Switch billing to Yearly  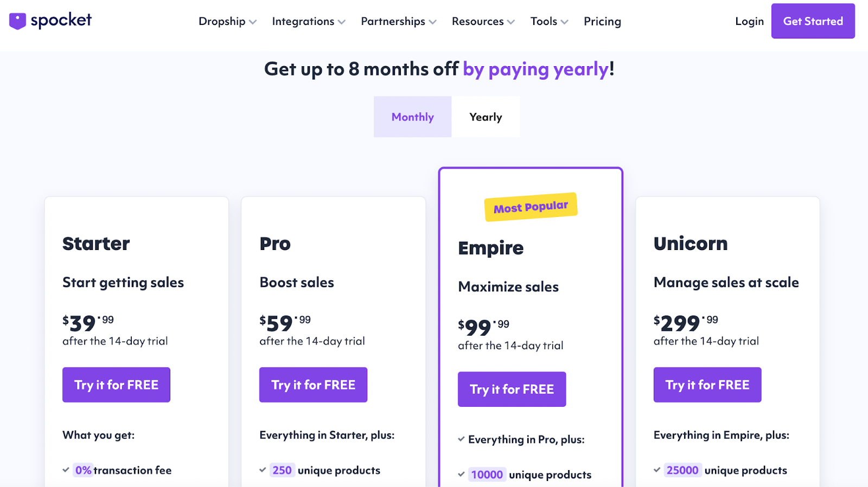pyautogui.click(x=486, y=117)
